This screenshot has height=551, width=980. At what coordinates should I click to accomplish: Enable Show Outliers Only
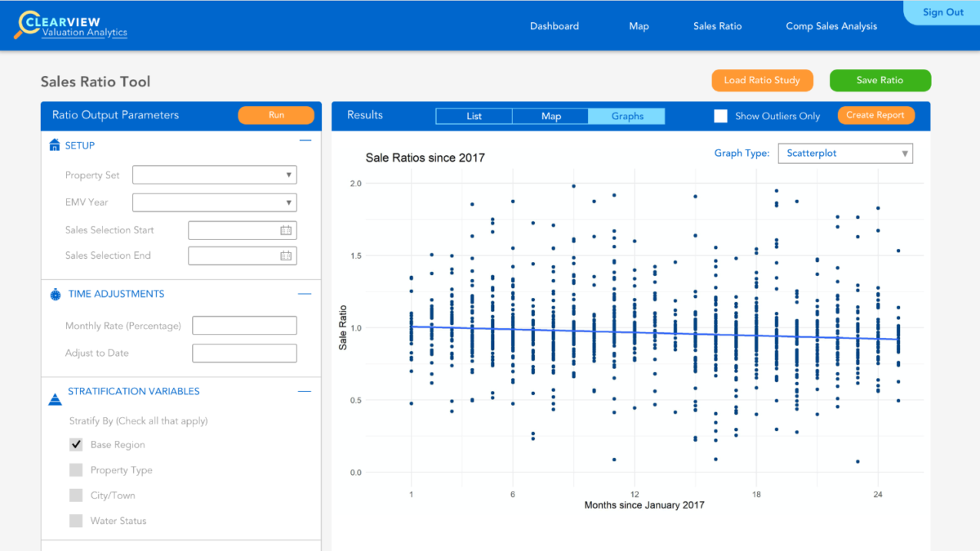pos(721,116)
